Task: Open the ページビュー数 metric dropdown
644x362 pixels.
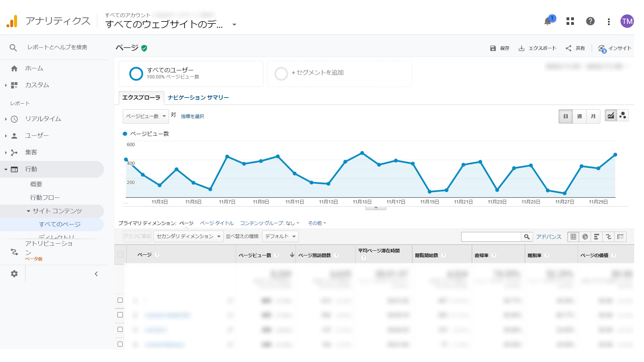Action: pos(146,116)
